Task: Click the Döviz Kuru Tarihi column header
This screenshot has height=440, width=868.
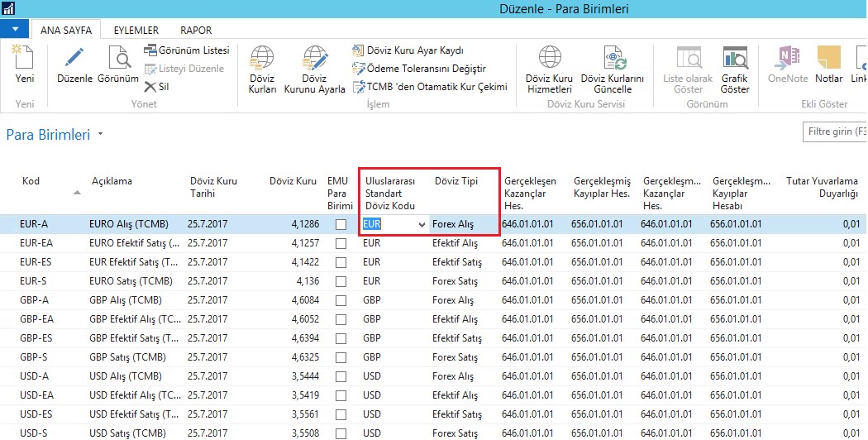Action: pyautogui.click(x=213, y=187)
